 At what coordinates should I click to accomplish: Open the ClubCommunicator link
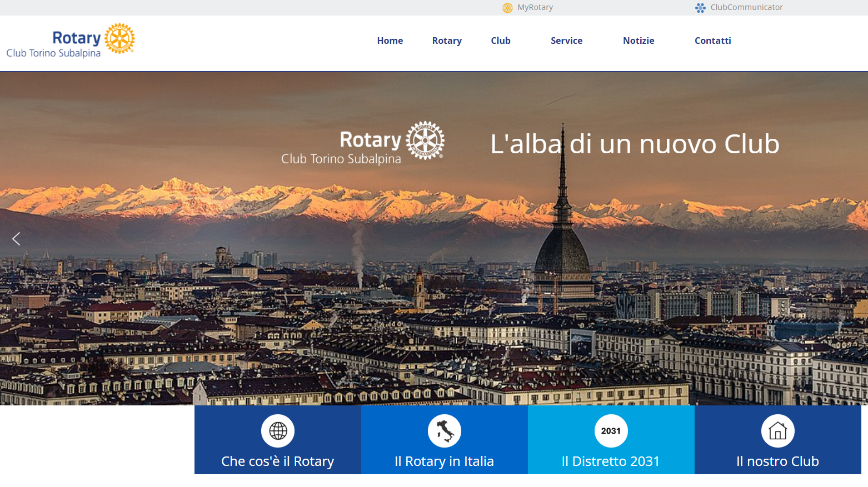click(x=746, y=7)
